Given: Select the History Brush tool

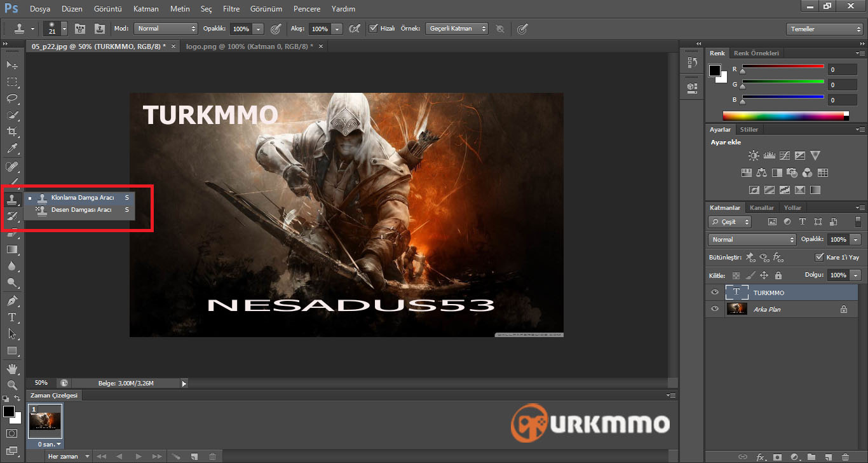Looking at the screenshot, I should pyautogui.click(x=12, y=216).
